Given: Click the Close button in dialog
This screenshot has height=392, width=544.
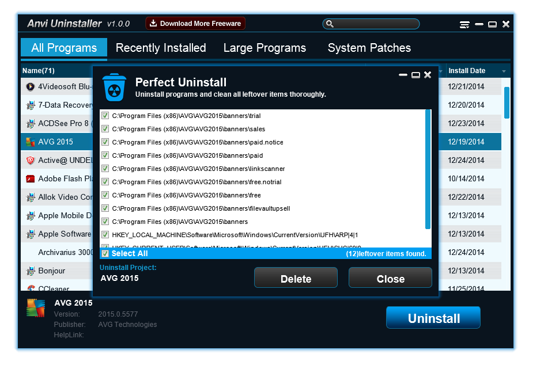Looking at the screenshot, I should pyautogui.click(x=390, y=277).
